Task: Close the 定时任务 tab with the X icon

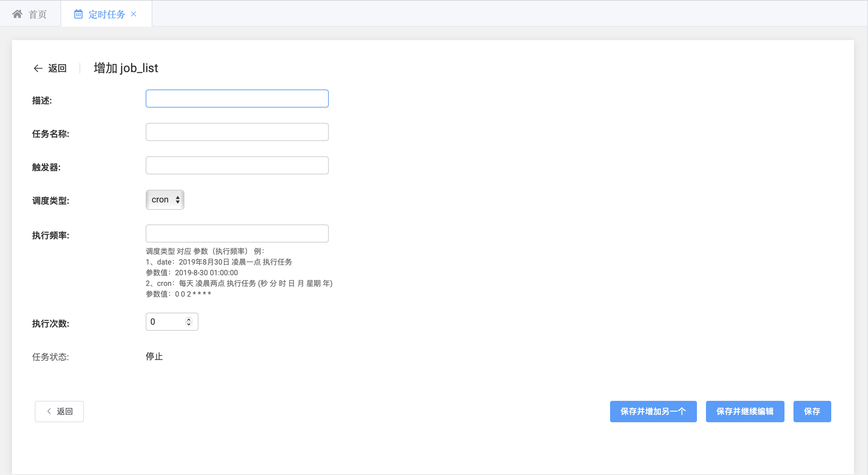Action: click(133, 14)
